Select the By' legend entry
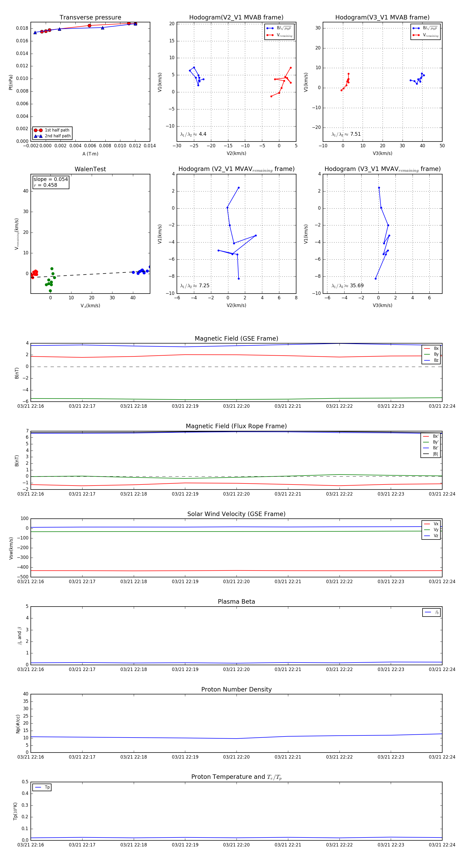 pyautogui.click(x=431, y=442)
